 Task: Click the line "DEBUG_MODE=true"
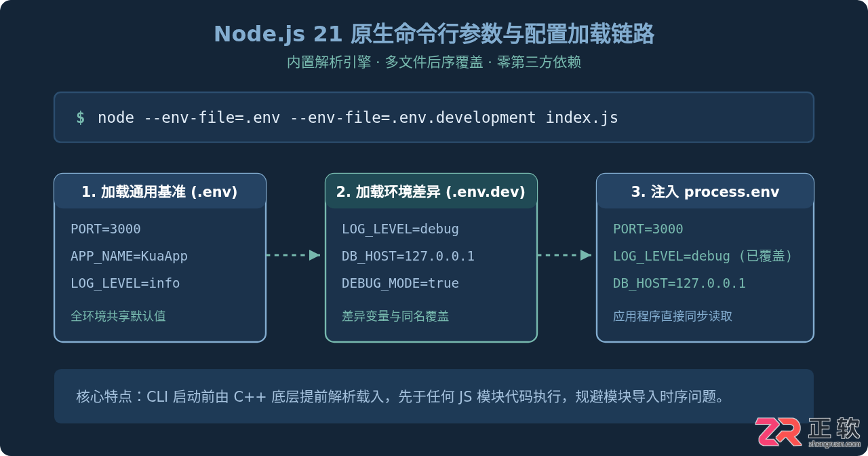400,283
